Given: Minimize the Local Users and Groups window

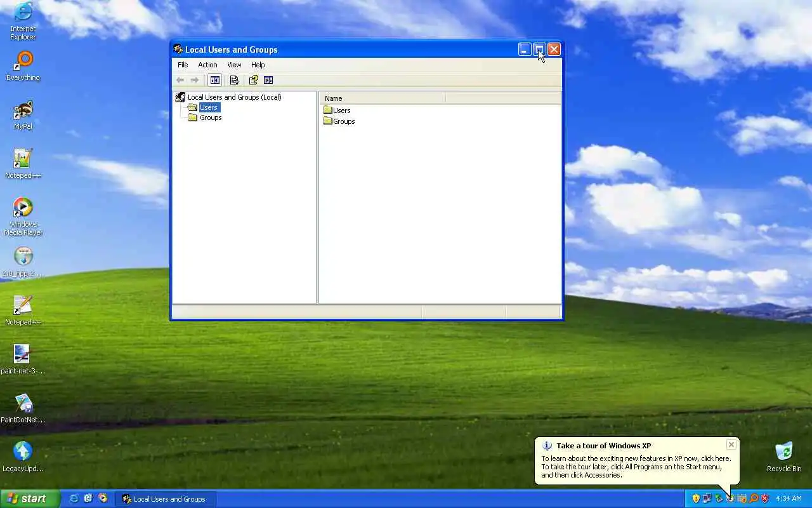Looking at the screenshot, I should pyautogui.click(x=525, y=50).
